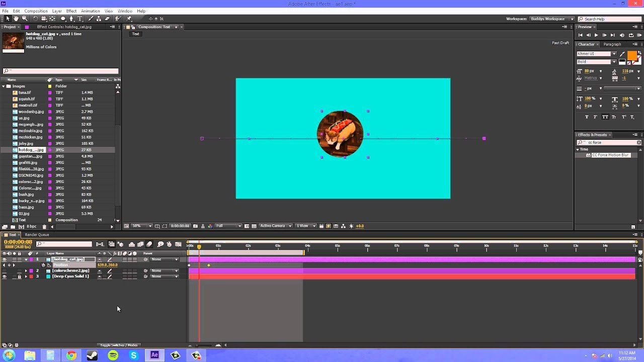Hide the hotdog_cat.jpg layer

click(x=5, y=259)
